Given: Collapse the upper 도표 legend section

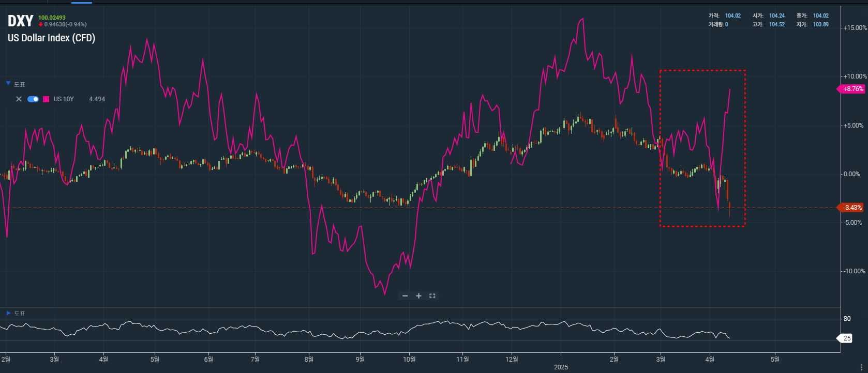Looking at the screenshot, I should [8, 84].
